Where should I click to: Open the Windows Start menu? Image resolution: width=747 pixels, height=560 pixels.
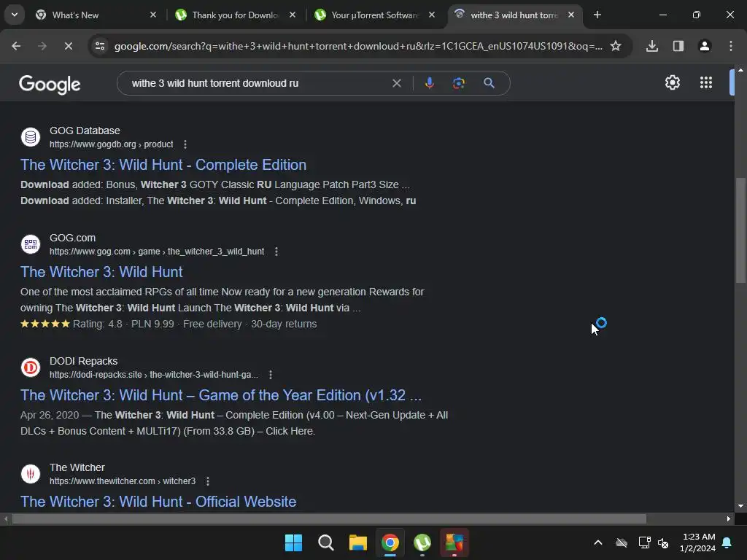[x=293, y=542]
